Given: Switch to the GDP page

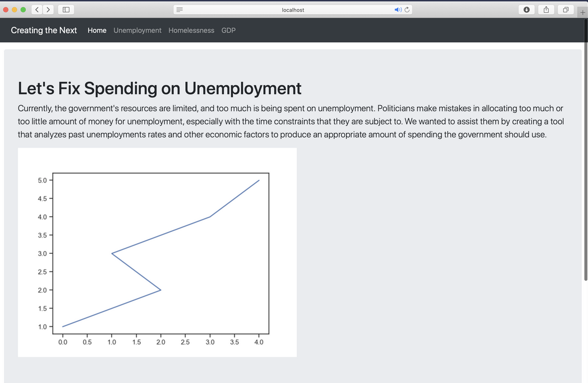Looking at the screenshot, I should (x=228, y=30).
